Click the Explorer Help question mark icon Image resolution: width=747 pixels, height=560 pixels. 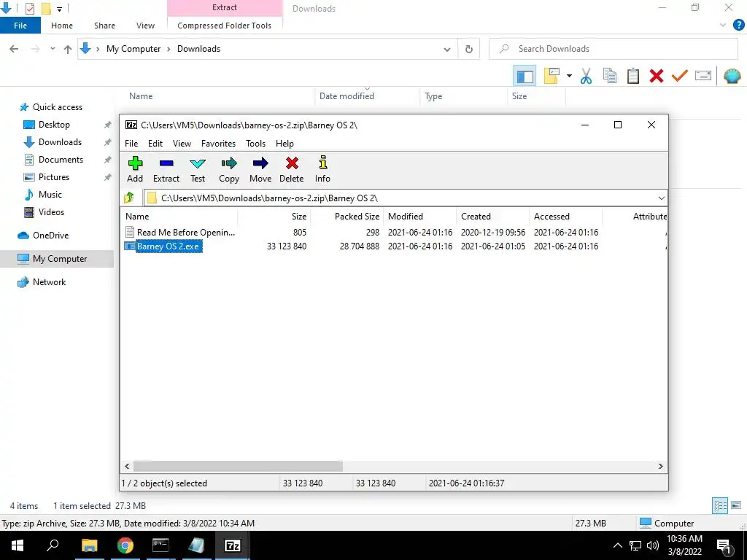pyautogui.click(x=738, y=26)
